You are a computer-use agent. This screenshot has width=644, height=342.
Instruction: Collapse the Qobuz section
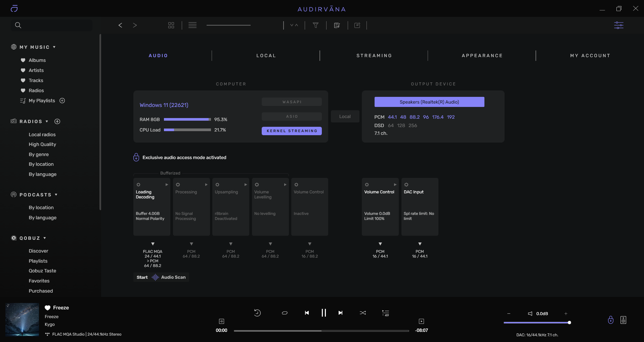[45, 238]
